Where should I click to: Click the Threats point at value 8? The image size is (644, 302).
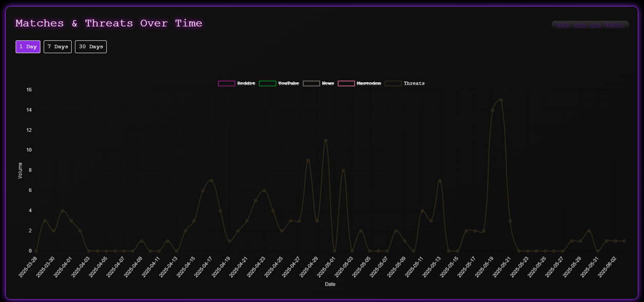(x=343, y=171)
